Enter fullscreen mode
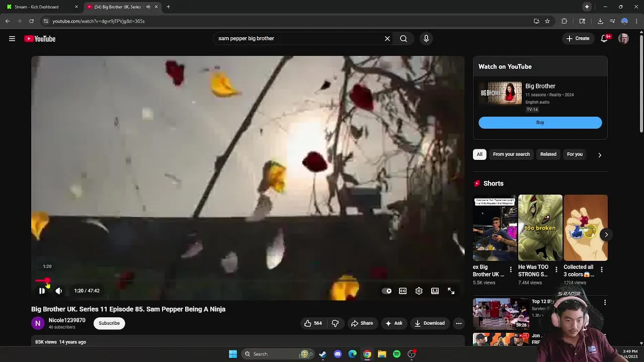The width and height of the screenshot is (644, 362). 451,291
